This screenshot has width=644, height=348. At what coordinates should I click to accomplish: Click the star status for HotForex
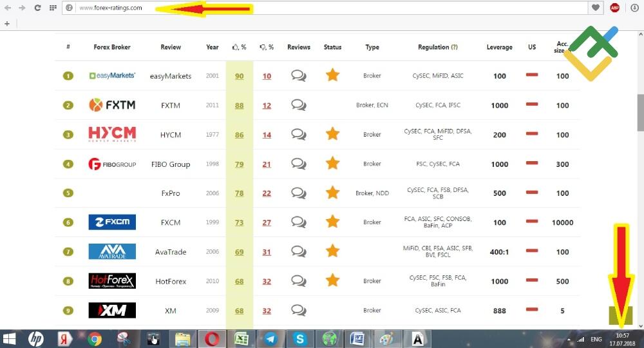pyautogui.click(x=332, y=280)
